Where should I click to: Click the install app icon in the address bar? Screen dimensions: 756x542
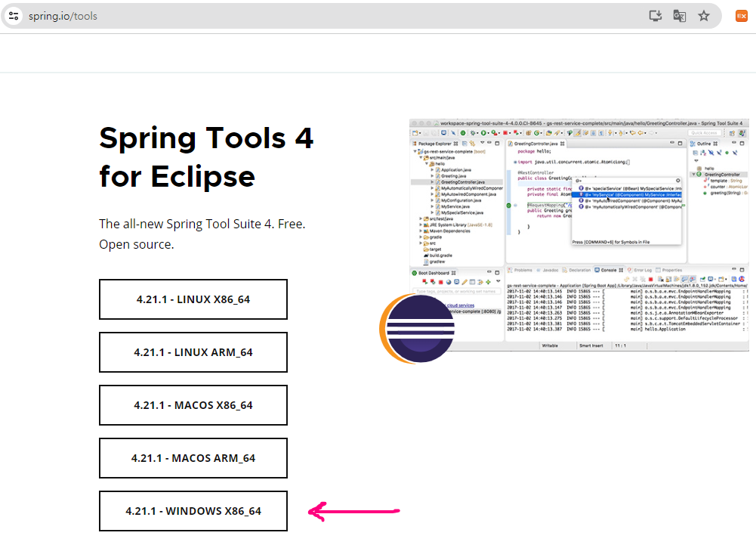656,16
